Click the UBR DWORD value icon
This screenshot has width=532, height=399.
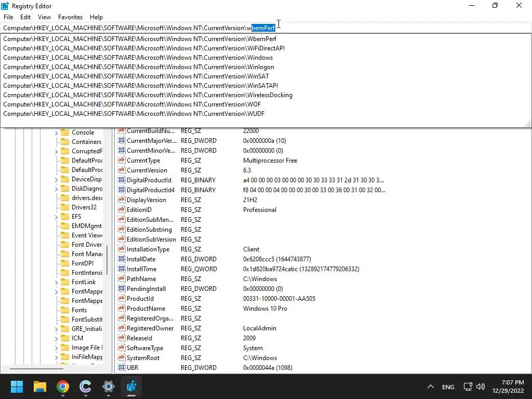pos(121,367)
